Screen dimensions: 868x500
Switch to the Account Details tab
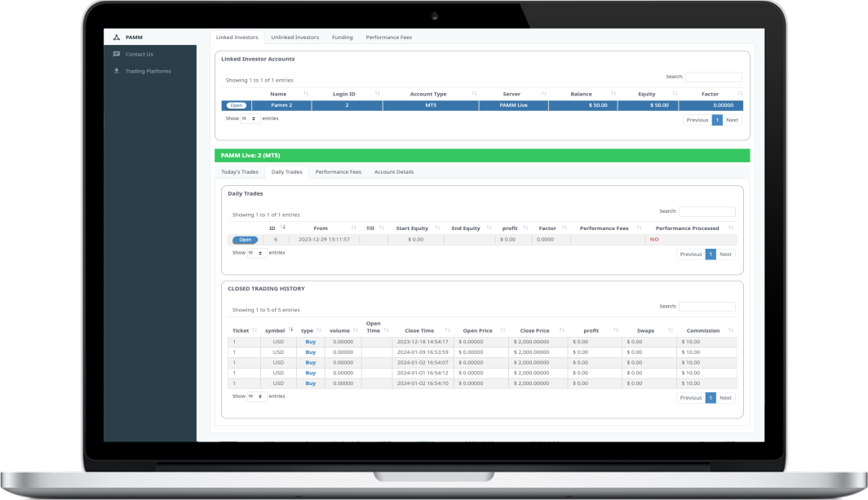tap(393, 172)
